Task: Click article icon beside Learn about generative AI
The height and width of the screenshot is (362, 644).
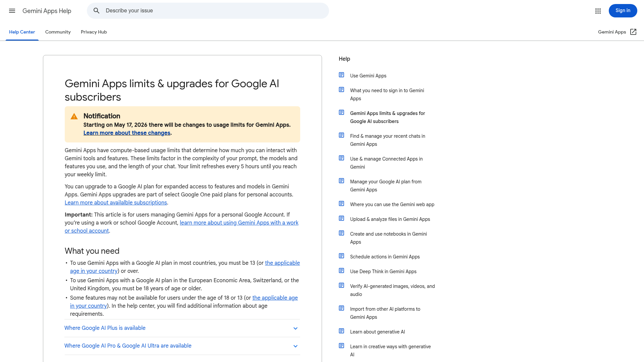Action: pos(341,331)
